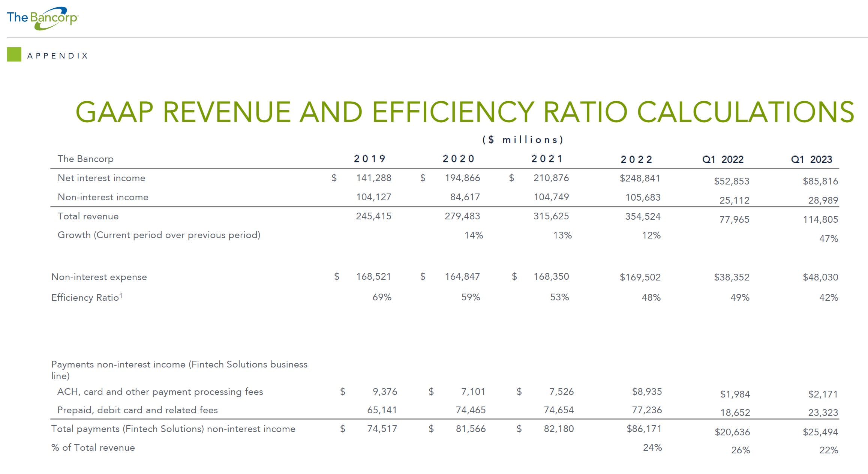Select the APPENDIX section label

click(57, 56)
